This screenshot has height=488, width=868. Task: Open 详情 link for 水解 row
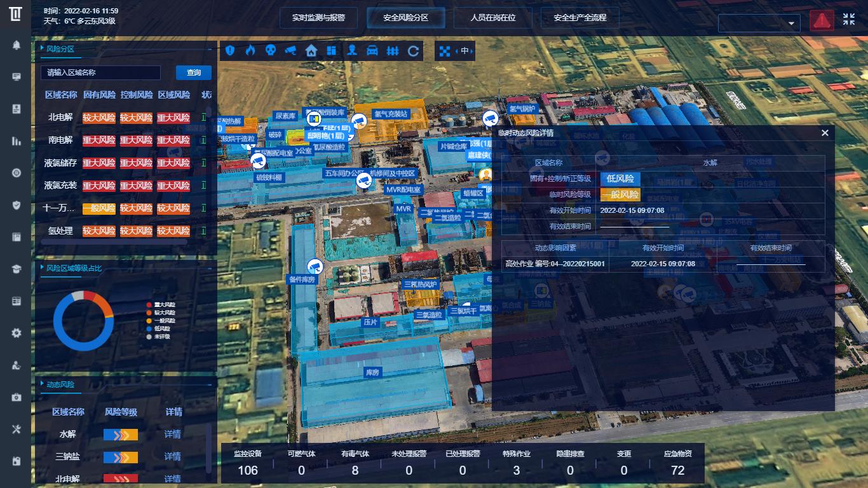coord(173,435)
